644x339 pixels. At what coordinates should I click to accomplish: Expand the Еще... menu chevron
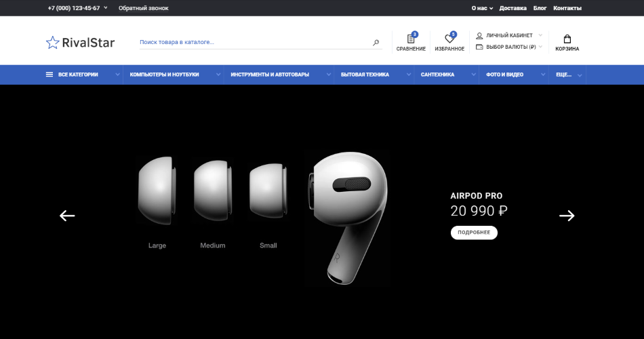pos(580,75)
